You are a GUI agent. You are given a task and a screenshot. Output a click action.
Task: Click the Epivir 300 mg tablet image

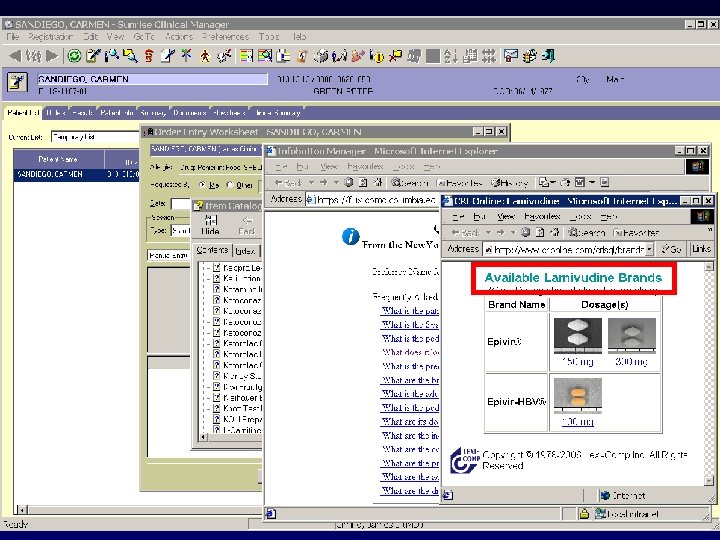pos(632,336)
